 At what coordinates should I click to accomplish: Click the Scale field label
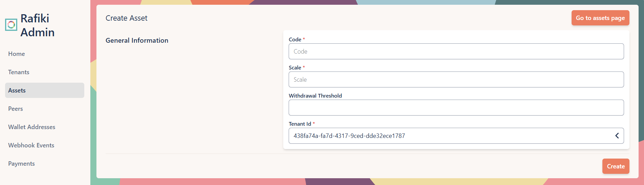[x=295, y=68]
